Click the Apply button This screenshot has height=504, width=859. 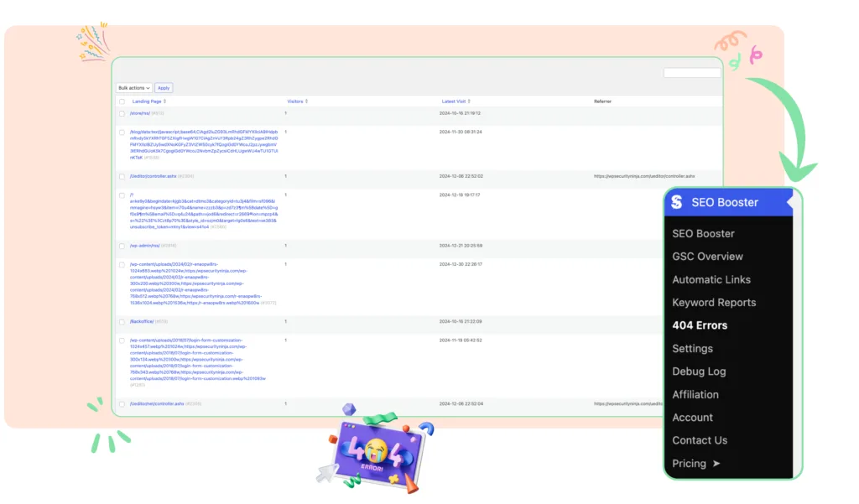click(x=164, y=88)
